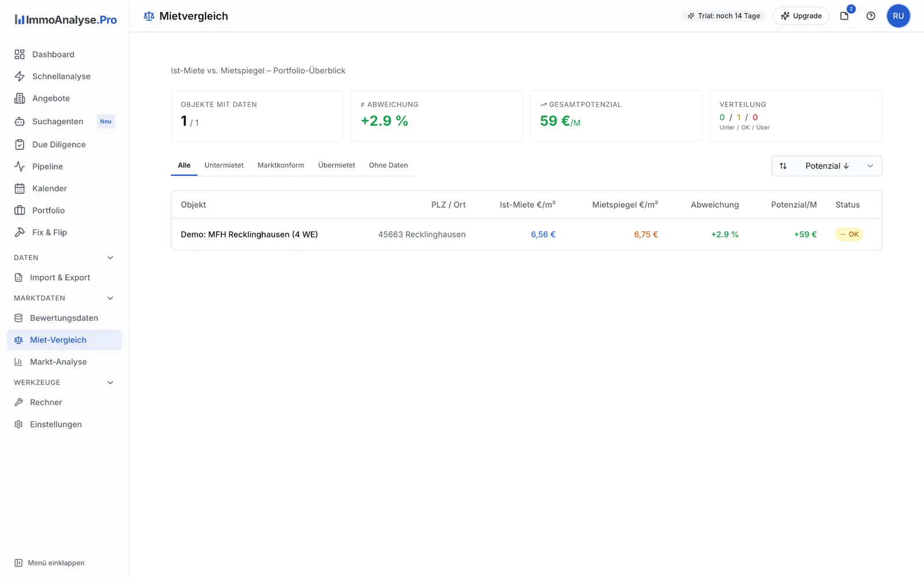
Task: Click the Pipeline activity icon
Action: point(20,166)
